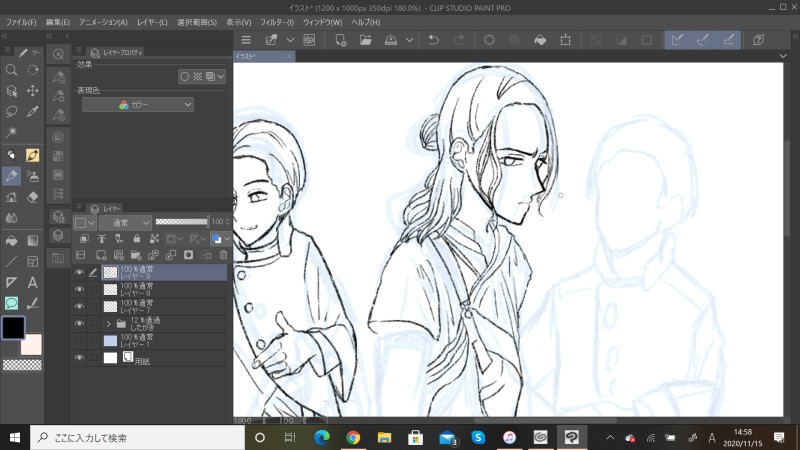This screenshot has width=800, height=450.
Task: Toggle Lock layer padlock icon
Action: 136,238
